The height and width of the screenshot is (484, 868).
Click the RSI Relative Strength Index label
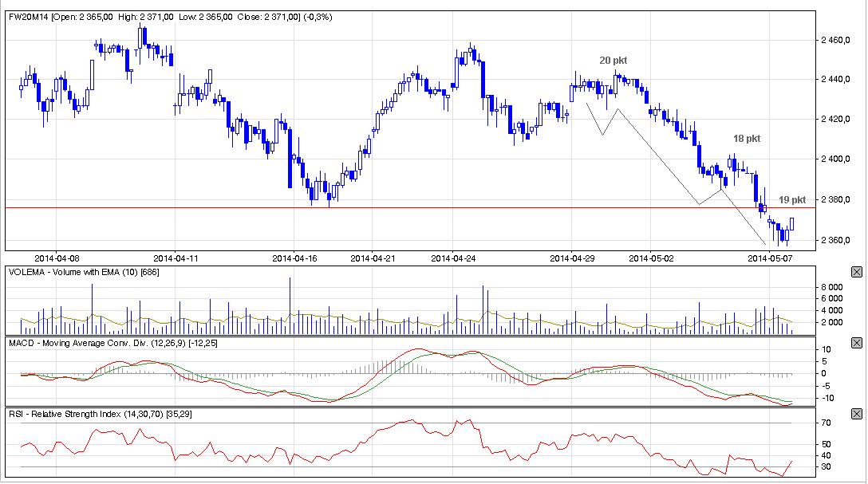(100, 414)
